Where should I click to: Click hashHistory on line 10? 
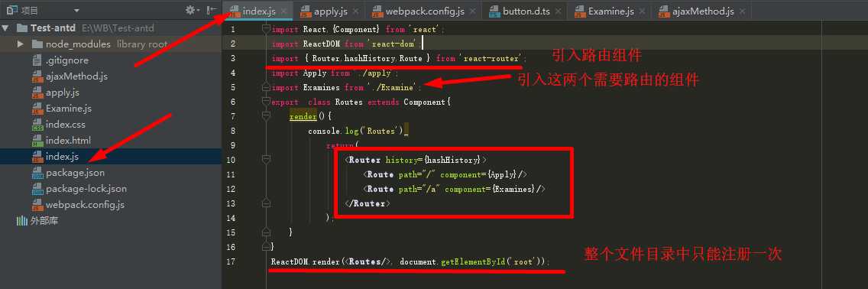click(x=451, y=160)
